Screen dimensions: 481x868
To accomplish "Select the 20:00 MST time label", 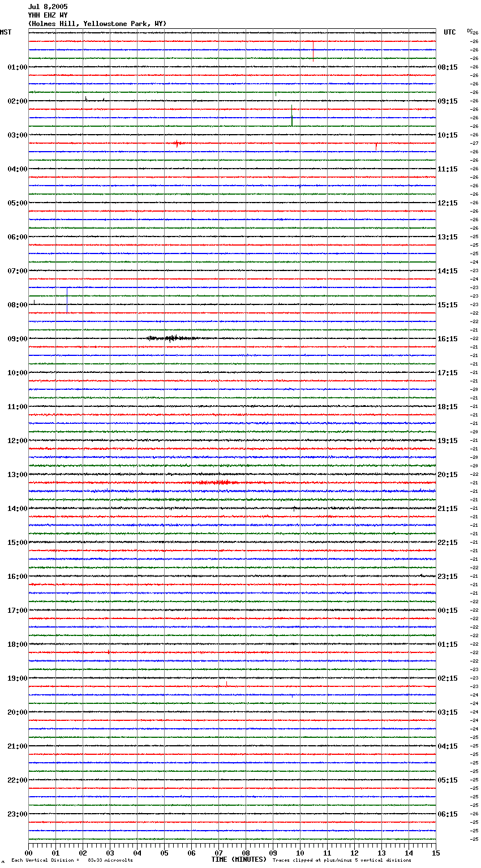I will [x=18, y=712].
